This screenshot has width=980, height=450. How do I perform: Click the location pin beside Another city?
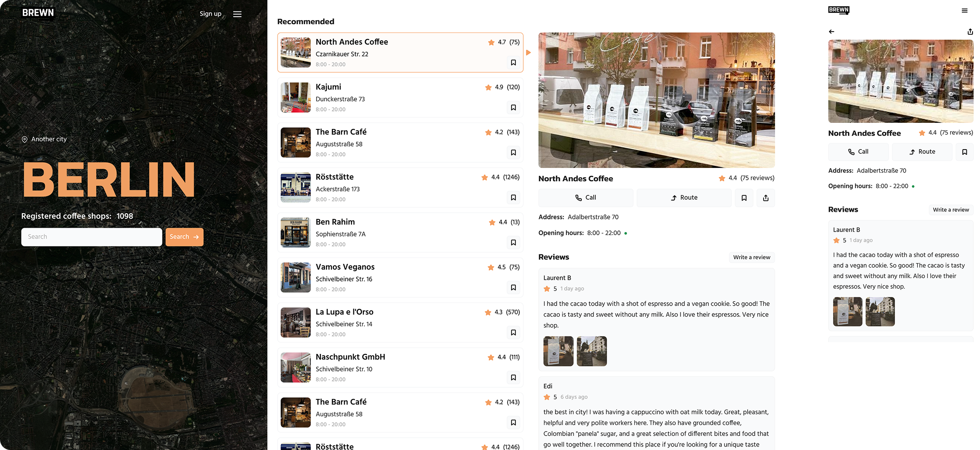tap(25, 139)
